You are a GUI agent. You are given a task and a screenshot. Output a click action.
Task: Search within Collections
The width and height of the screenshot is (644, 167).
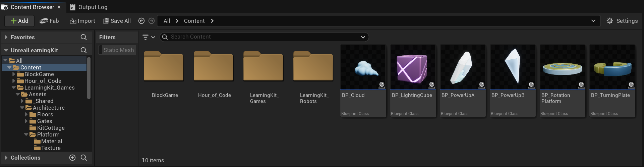pyautogui.click(x=84, y=158)
